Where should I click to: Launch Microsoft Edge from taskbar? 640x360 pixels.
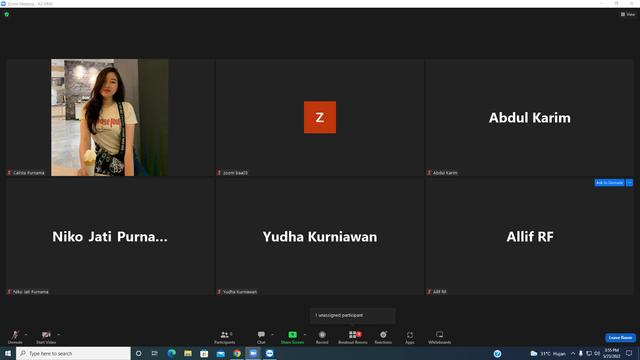171,353
